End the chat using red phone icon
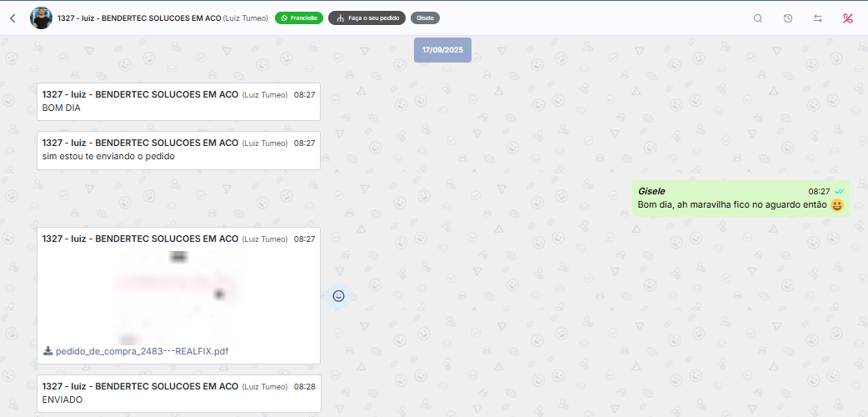Viewport: 868px width, 417px height. (x=847, y=18)
